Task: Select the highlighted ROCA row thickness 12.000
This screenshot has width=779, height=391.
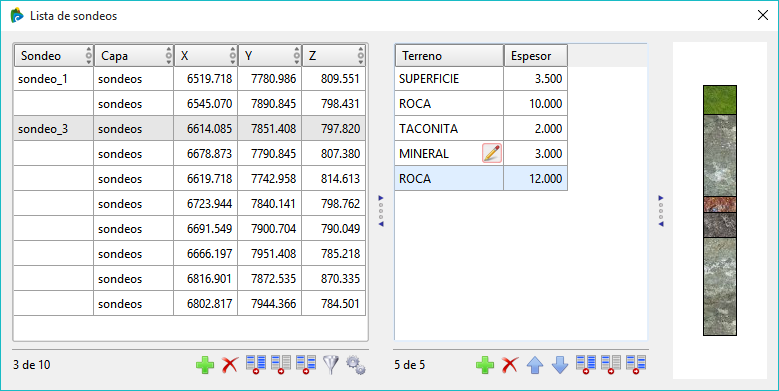Action: (x=536, y=179)
